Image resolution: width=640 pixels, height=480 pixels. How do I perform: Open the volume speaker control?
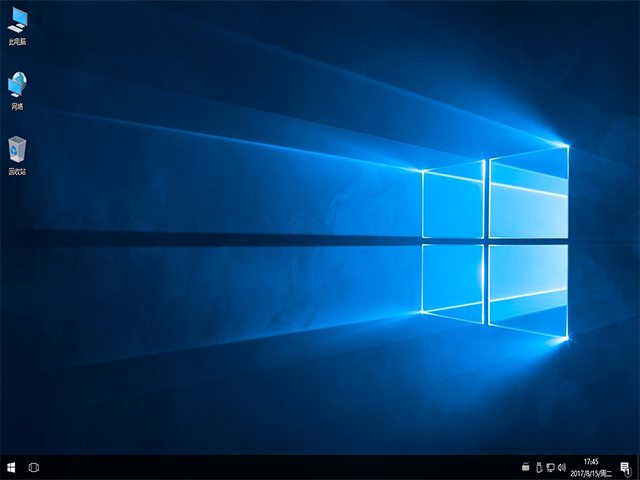pyautogui.click(x=561, y=467)
